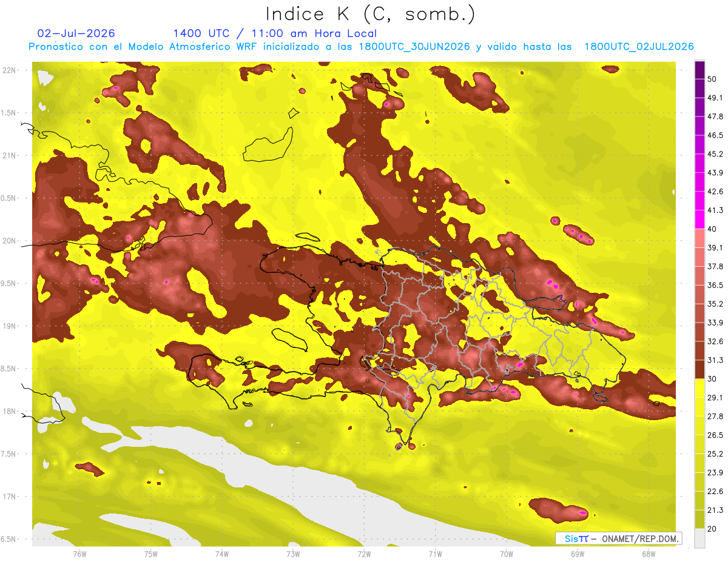Select the "69W" longitude label
This screenshot has height=562, width=728.
[578, 554]
